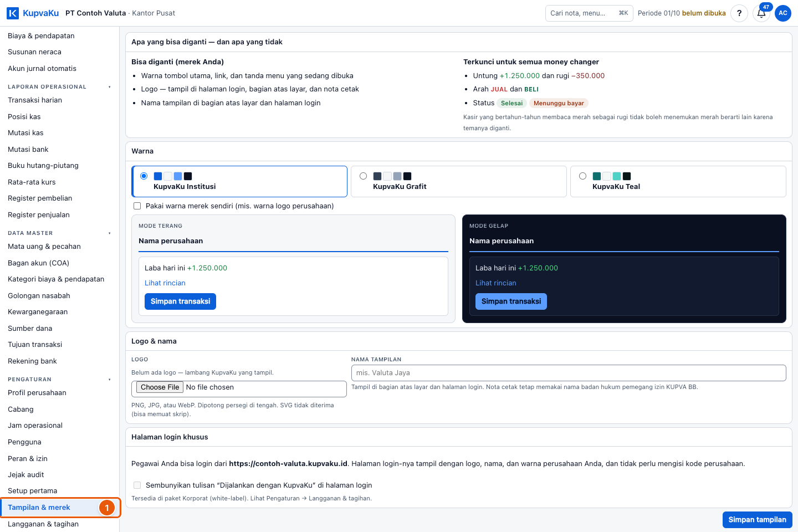
Task: Enable 'Pakai warna merek sendiri' checkbox
Action: (x=137, y=206)
